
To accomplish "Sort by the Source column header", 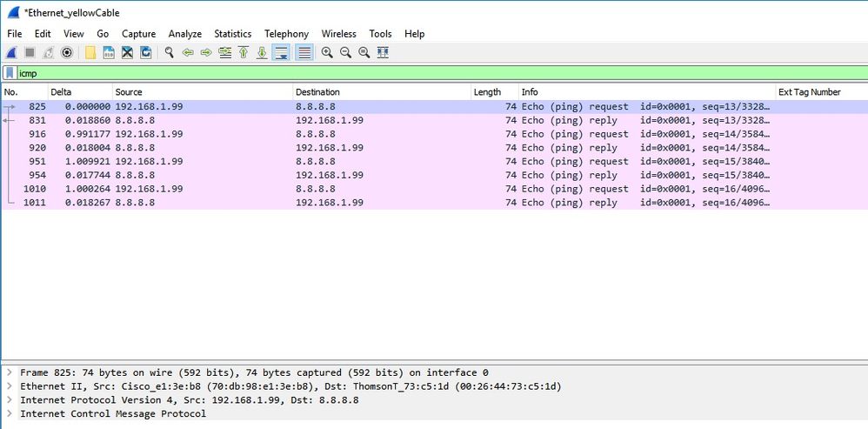I will click(x=203, y=92).
